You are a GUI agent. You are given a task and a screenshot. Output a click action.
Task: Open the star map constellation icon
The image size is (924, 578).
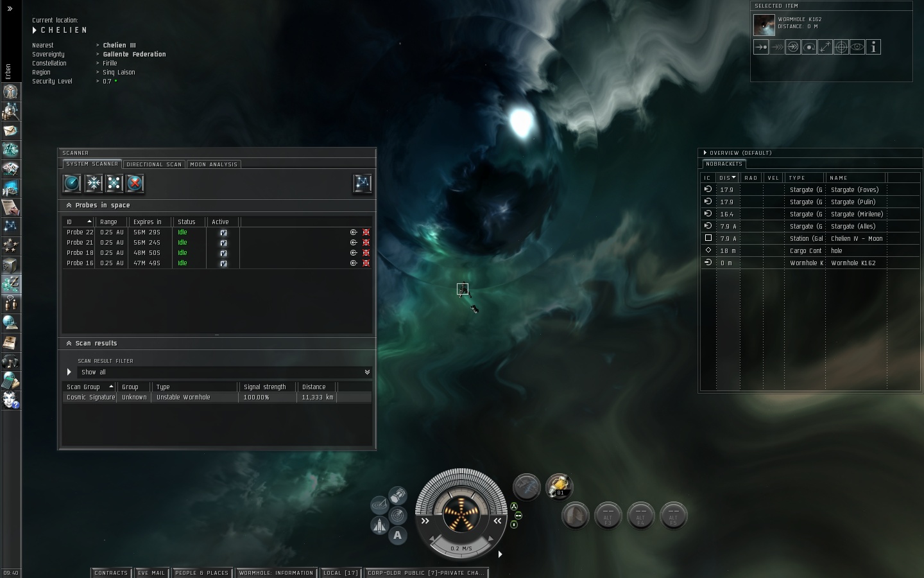point(10,226)
